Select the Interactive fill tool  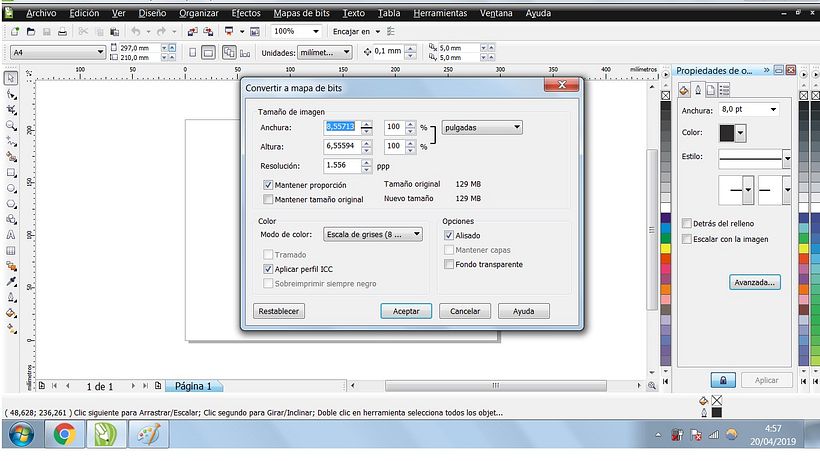10,329
